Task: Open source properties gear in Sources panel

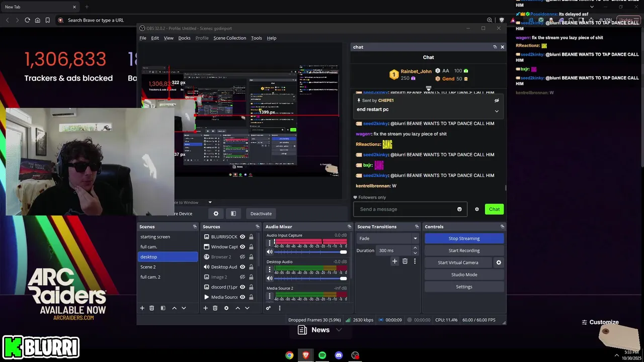Action: (x=226, y=308)
